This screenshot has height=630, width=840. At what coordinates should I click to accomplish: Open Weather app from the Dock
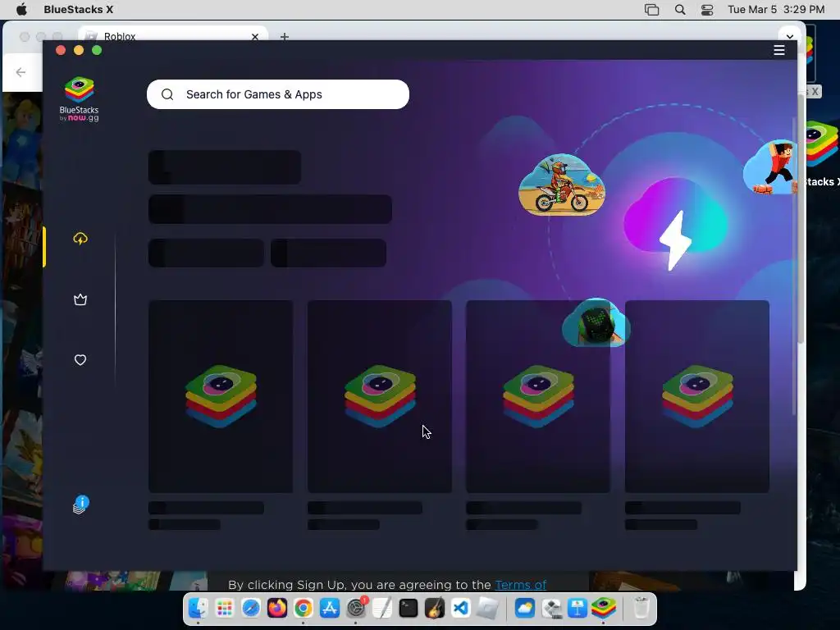(525, 608)
